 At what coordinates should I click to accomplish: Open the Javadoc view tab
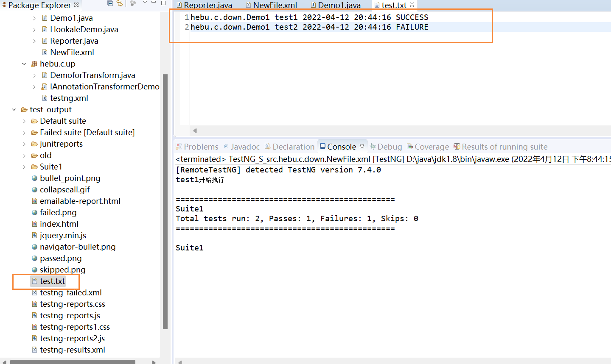[241, 147]
